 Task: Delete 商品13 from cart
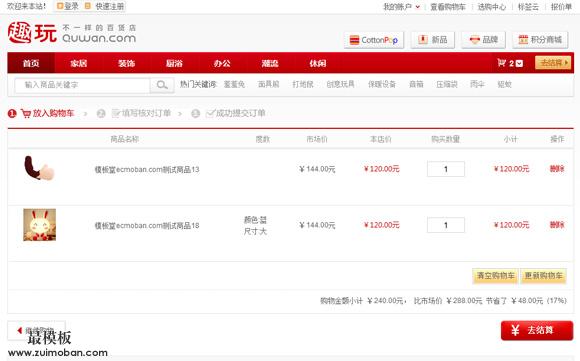pyautogui.click(x=557, y=169)
